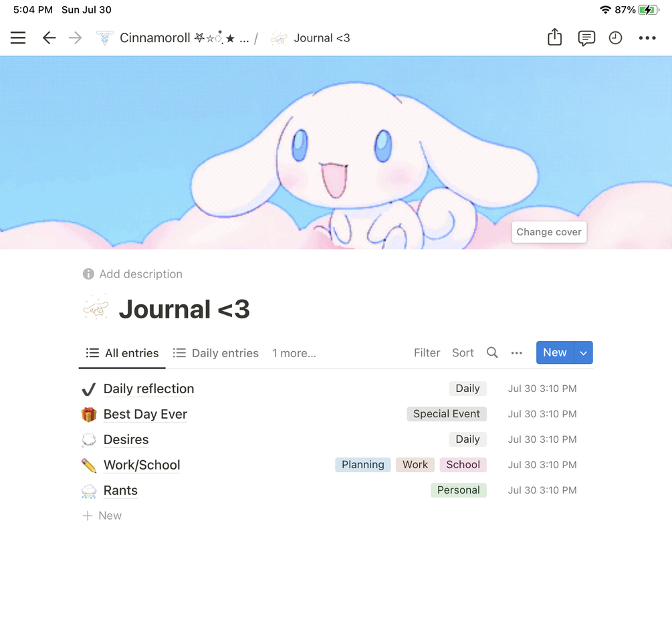Image resolution: width=672 pixels, height=626 pixels.
Task: Click the green Personal tag
Action: [x=459, y=490]
